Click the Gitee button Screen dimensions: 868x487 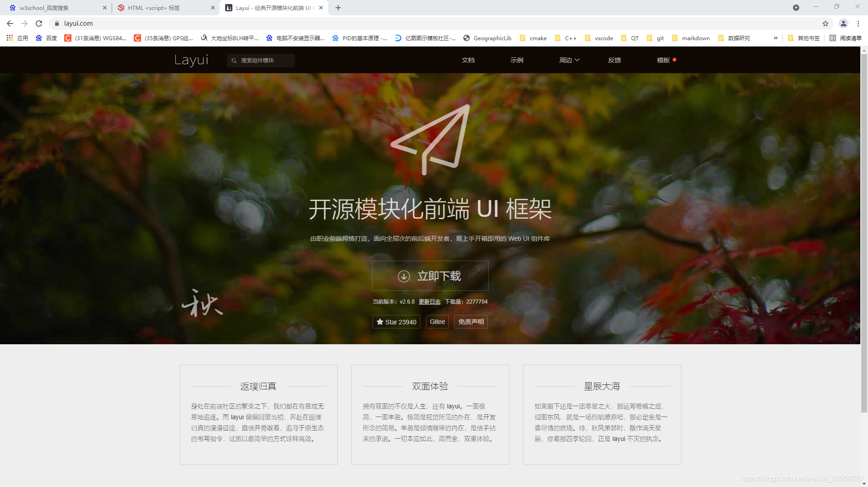coord(437,322)
